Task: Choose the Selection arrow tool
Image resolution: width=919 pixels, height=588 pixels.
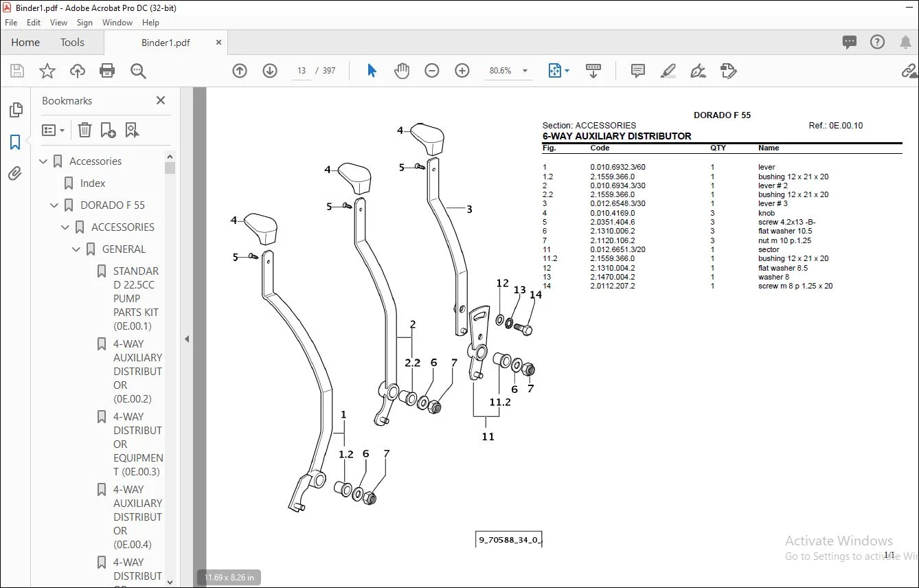Action: (372, 71)
